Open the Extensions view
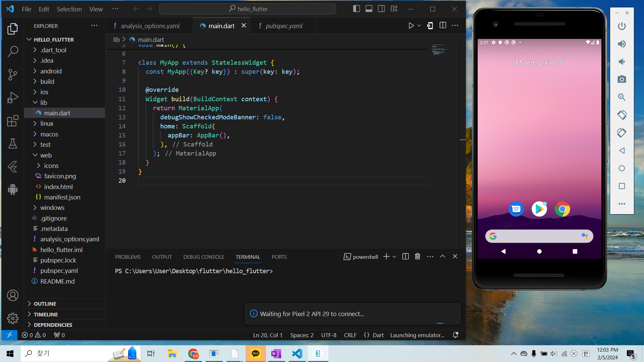Viewport: 644px width, 362px height. [x=13, y=121]
